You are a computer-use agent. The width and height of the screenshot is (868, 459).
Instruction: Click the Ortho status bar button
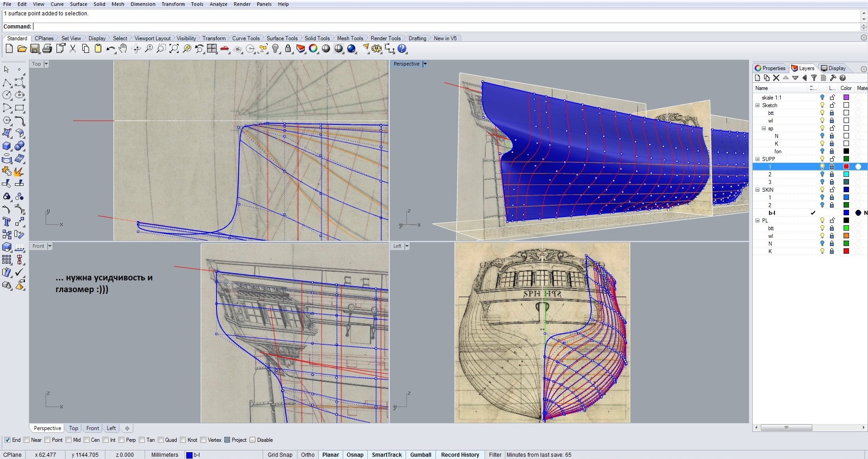point(307,454)
